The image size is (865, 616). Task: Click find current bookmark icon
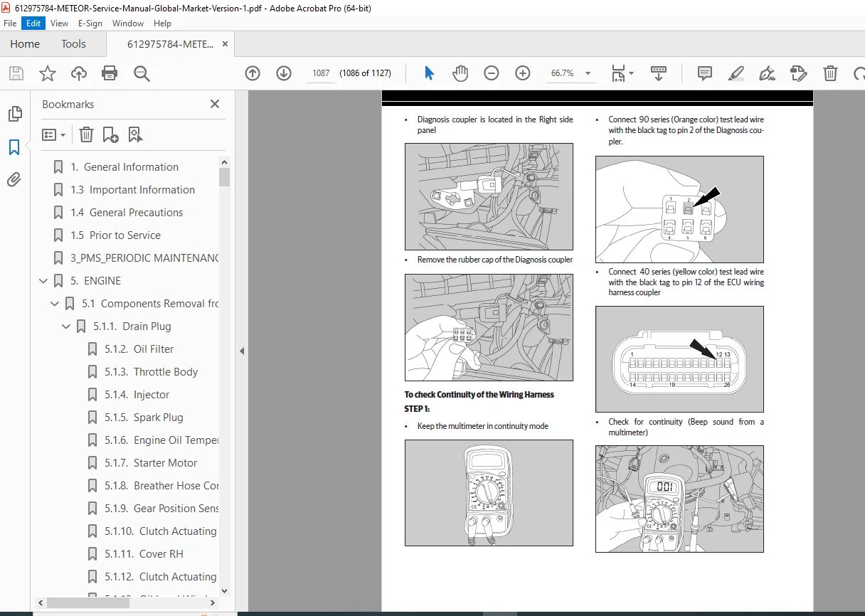[x=136, y=134]
